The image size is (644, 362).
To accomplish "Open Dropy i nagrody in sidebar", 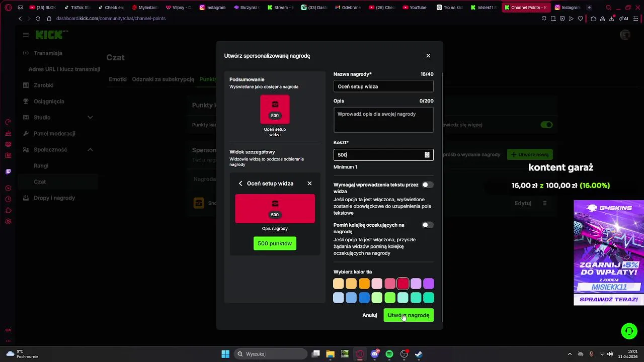I will point(54,198).
